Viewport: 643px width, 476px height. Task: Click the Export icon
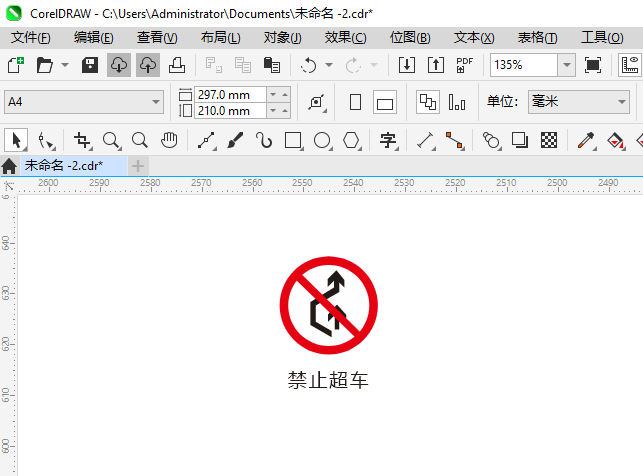(x=436, y=65)
